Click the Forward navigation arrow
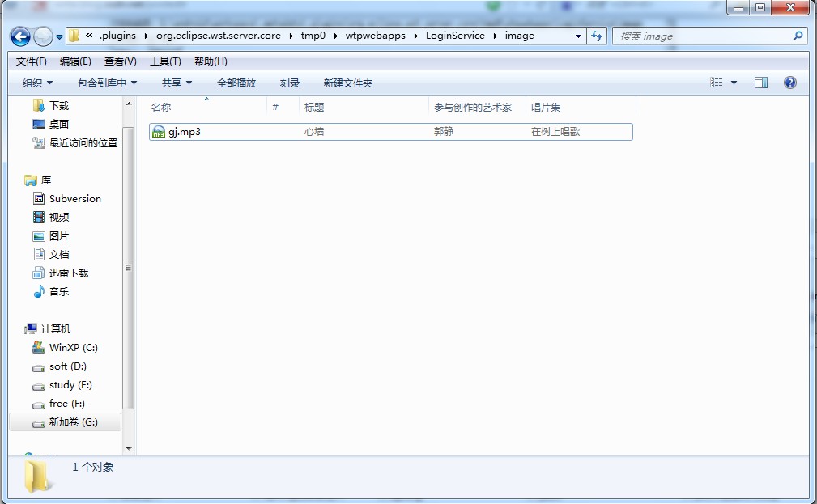This screenshot has height=504, width=817. [x=43, y=36]
